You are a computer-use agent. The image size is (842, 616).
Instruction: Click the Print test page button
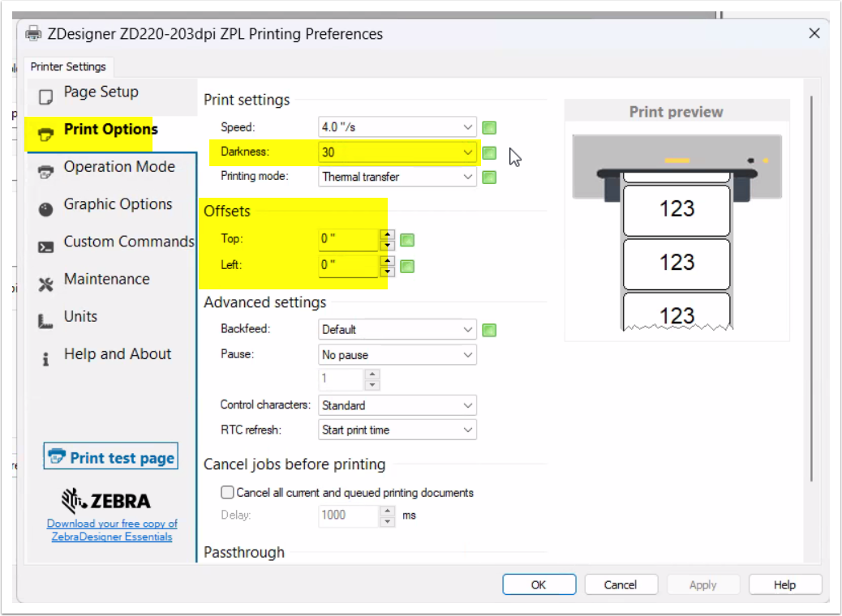click(x=111, y=457)
